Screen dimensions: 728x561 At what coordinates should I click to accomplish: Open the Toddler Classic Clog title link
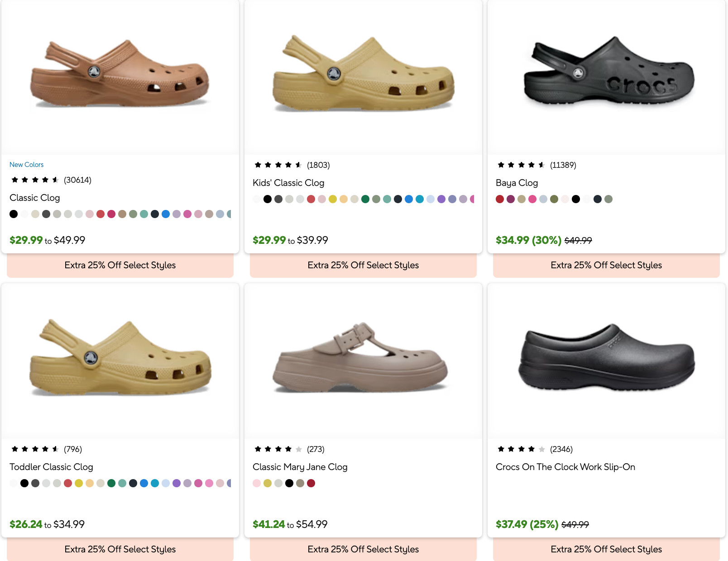(x=51, y=467)
